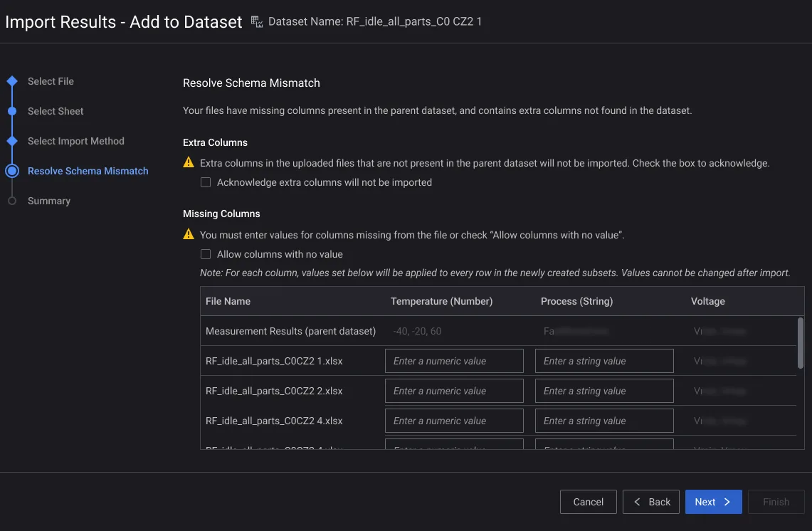Open the Summary step

point(49,201)
